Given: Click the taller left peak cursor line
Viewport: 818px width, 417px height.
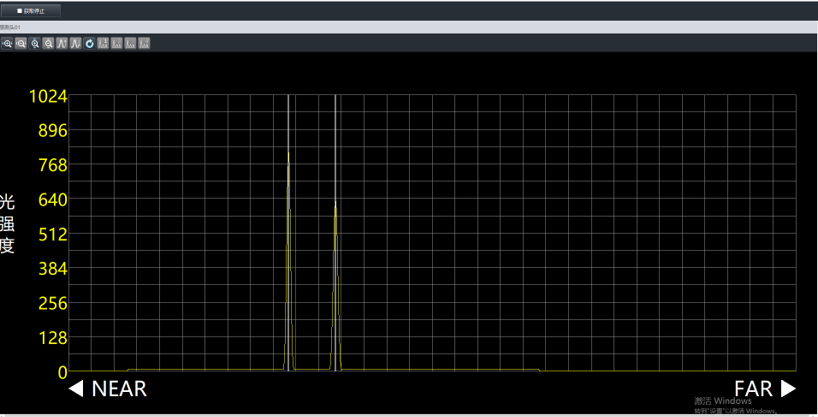Looking at the screenshot, I should point(288,230).
